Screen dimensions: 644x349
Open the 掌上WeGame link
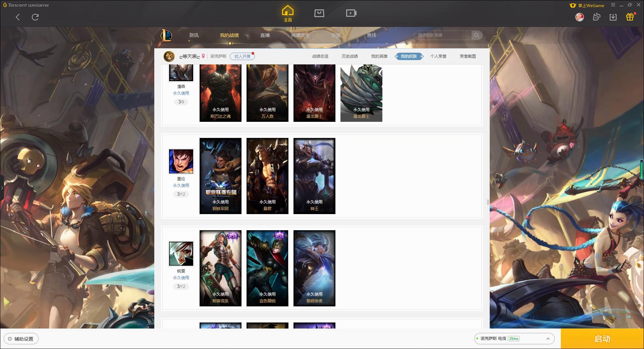point(587,5)
